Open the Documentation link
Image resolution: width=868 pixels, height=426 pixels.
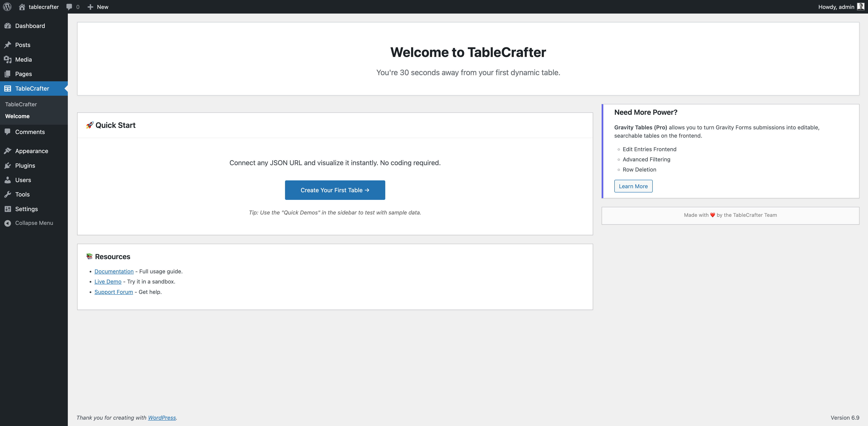click(x=114, y=271)
